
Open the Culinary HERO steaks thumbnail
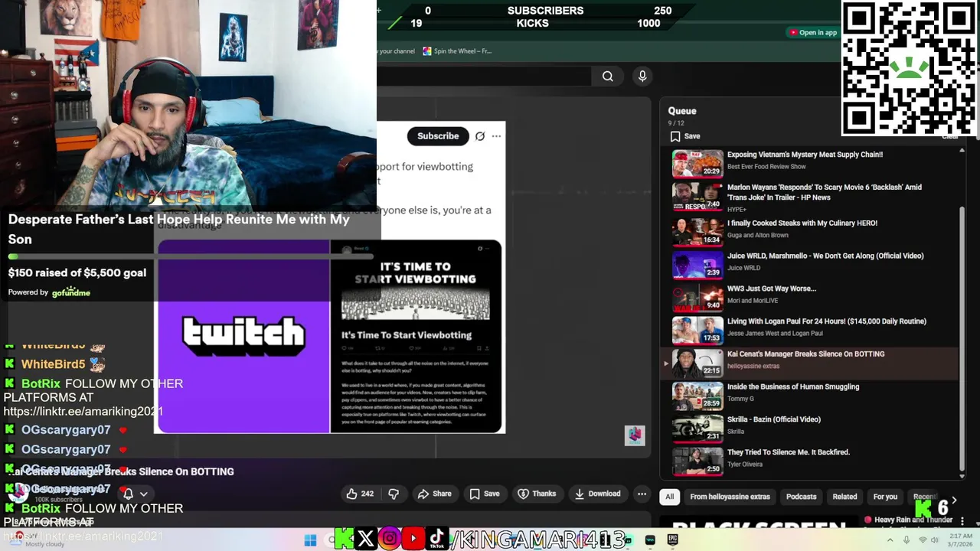coord(697,233)
